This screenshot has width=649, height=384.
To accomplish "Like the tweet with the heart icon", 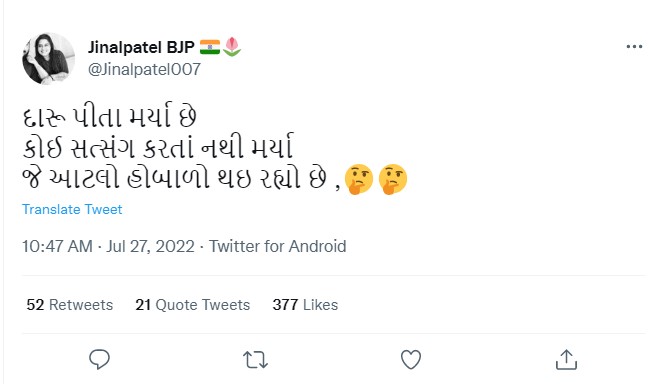I will tap(411, 359).
